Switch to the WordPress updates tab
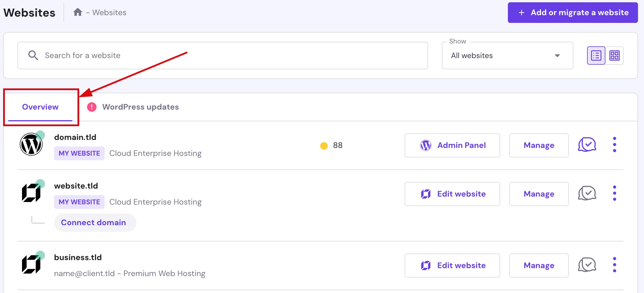The image size is (644, 293). [x=141, y=107]
